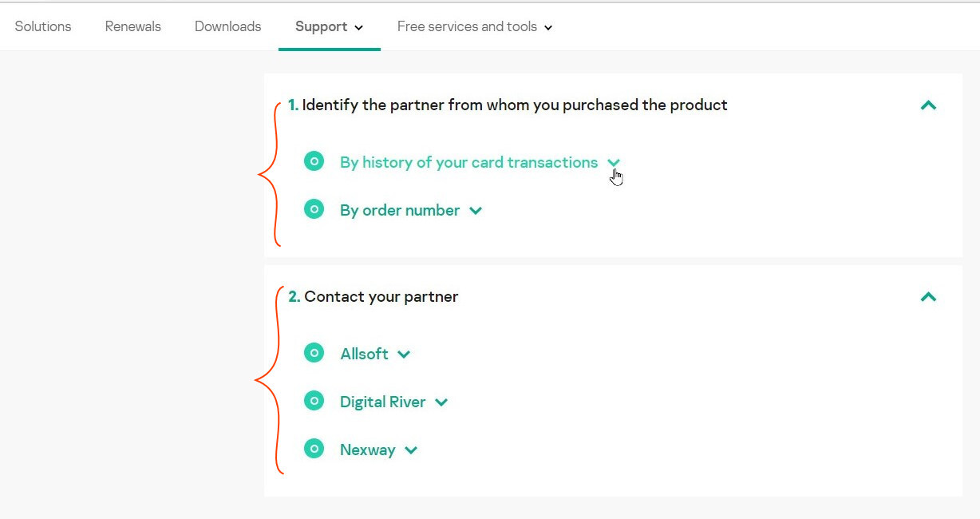Collapse the Contact your partner section chevron
Screen dimensions: 980x519
pos(928,297)
